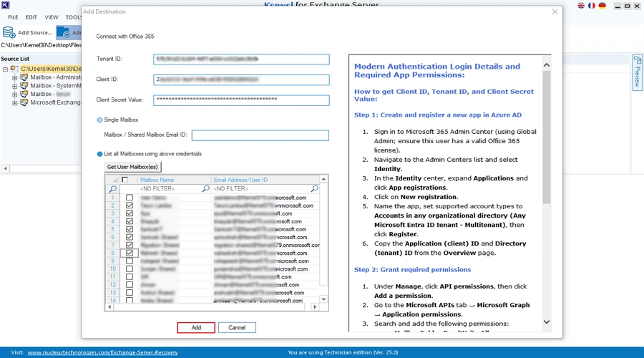
Task: Expand the Microsoft Exchange node
Action: 15,103
